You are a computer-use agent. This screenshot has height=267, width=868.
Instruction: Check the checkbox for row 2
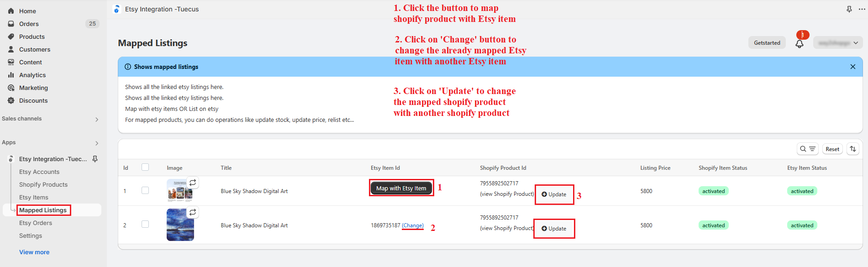click(145, 224)
